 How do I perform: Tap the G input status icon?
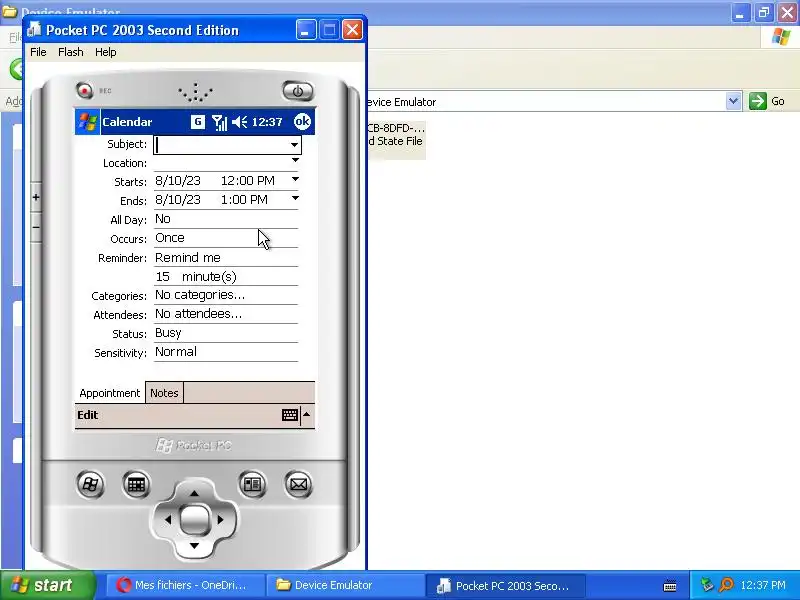click(197, 121)
